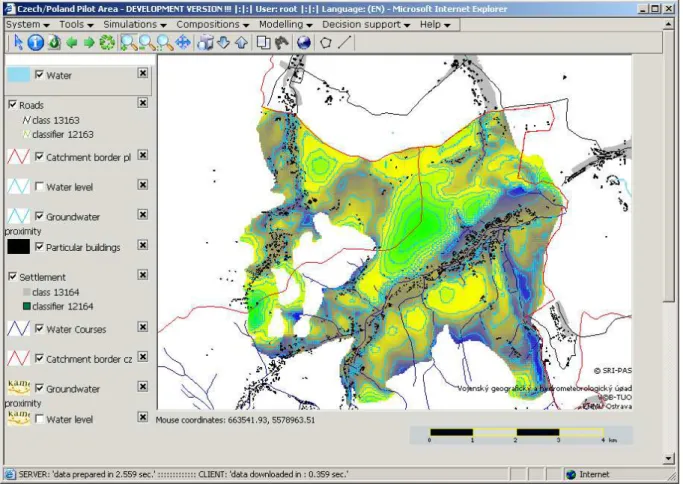The height and width of the screenshot is (484, 683).
Task: Click the page scrollbar down arrow
Action: [669, 458]
